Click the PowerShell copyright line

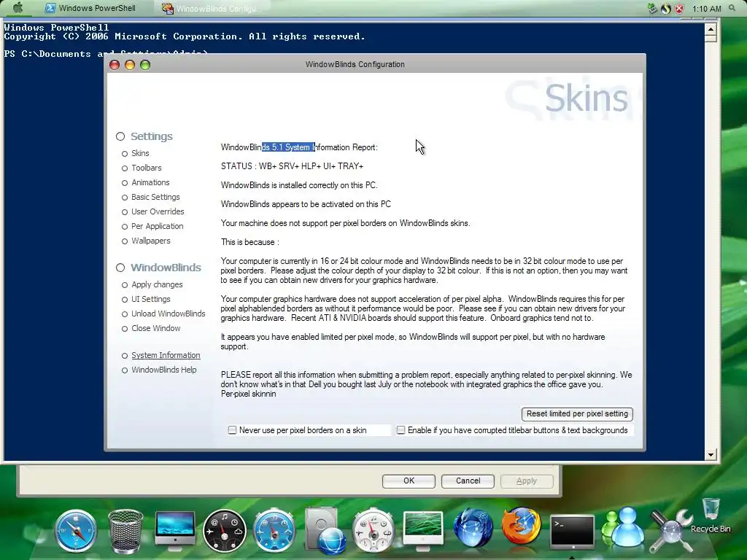pyautogui.click(x=185, y=36)
